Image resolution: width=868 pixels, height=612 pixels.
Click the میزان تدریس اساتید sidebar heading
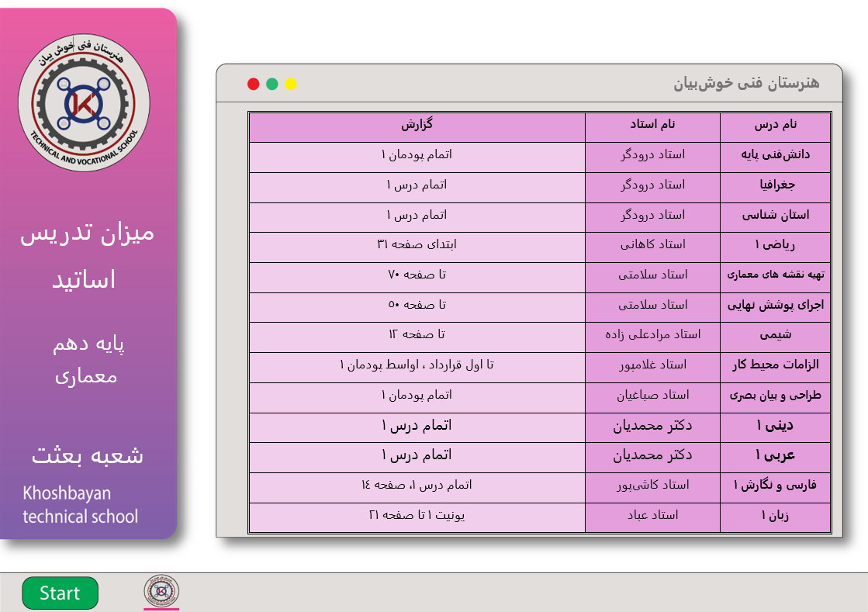click(x=87, y=256)
